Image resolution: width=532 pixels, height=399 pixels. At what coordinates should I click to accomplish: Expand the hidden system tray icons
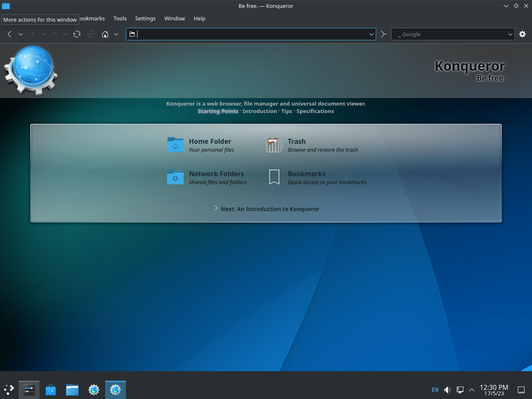click(472, 390)
